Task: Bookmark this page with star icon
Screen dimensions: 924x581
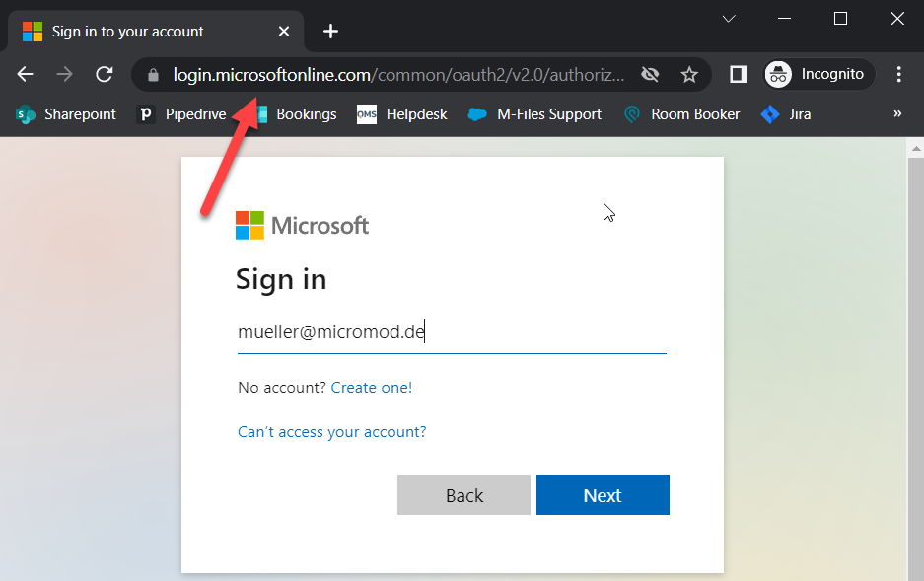Action: pyautogui.click(x=689, y=75)
